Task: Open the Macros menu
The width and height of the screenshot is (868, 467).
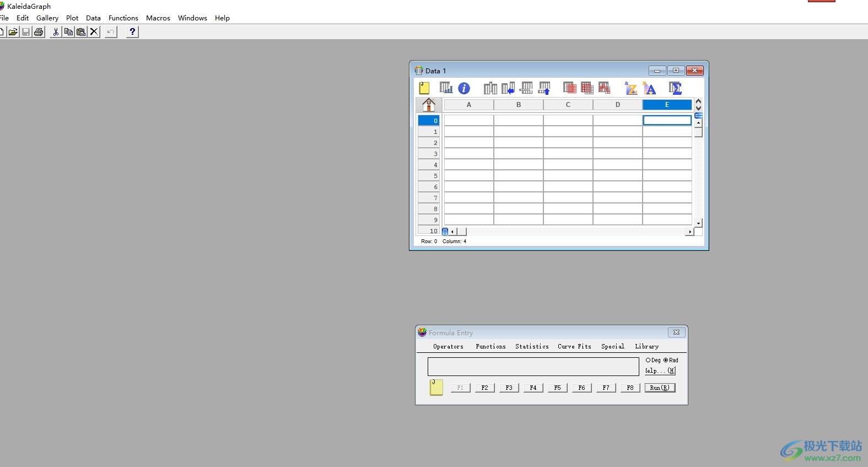Action: (x=158, y=18)
